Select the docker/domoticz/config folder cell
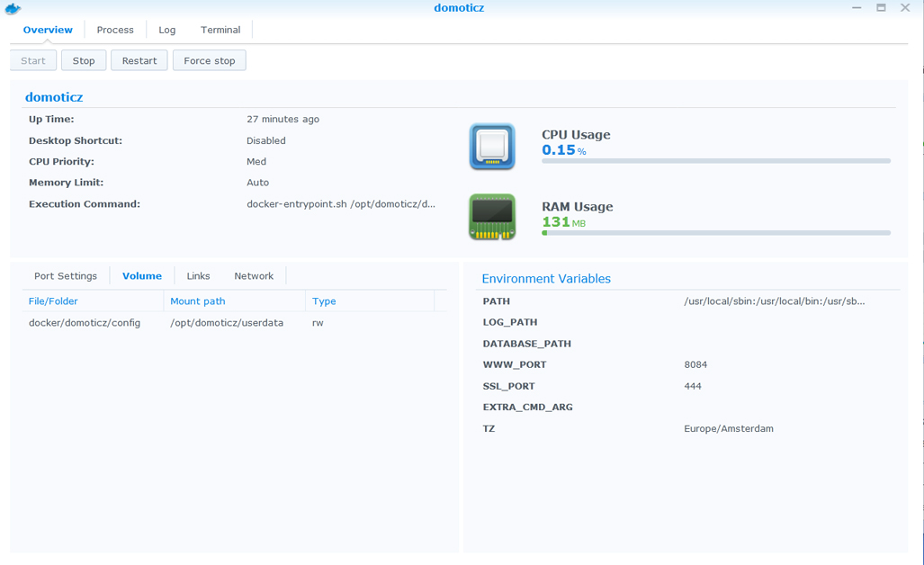Screen dimensions: 924x565 [85, 323]
